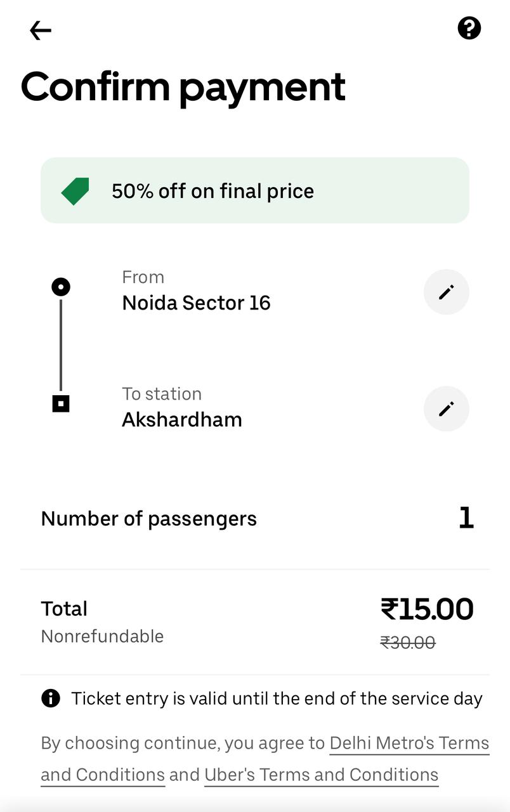Open Uber's Terms and Conditions link

321,775
